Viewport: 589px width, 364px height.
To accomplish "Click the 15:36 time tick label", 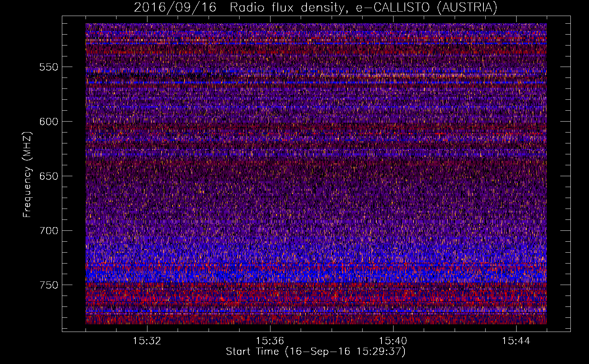I will [270, 341].
